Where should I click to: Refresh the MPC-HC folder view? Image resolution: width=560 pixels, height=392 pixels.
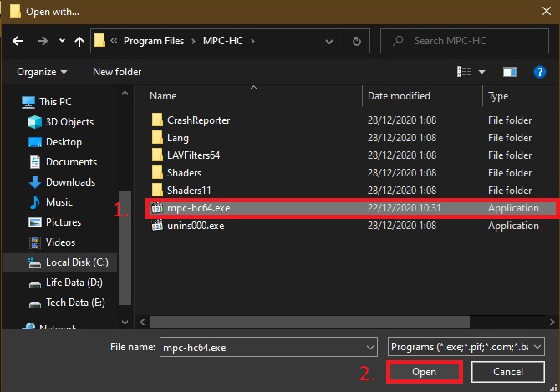point(356,42)
